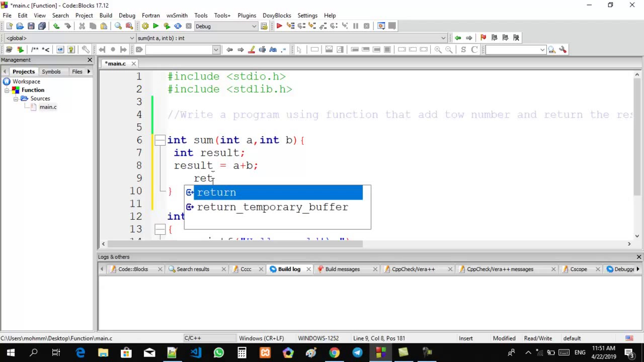644x362 pixels.
Task: Start debugging with the red arrow icon
Action: click(x=279, y=26)
